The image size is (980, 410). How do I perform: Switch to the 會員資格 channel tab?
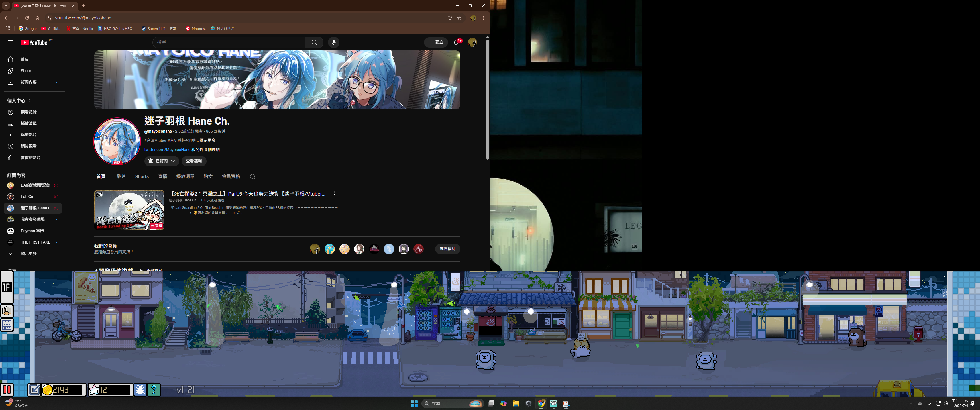[x=231, y=176]
